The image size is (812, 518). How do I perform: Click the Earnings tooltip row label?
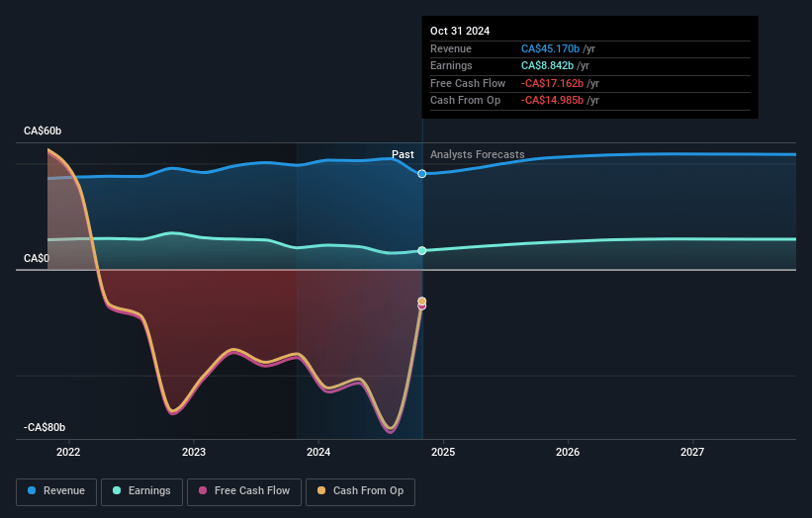click(x=451, y=65)
